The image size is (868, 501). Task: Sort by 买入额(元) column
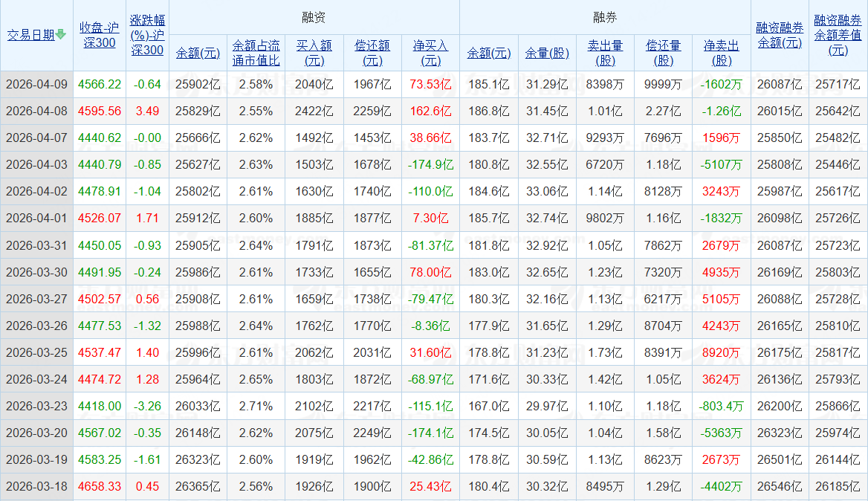pyautogui.click(x=314, y=53)
